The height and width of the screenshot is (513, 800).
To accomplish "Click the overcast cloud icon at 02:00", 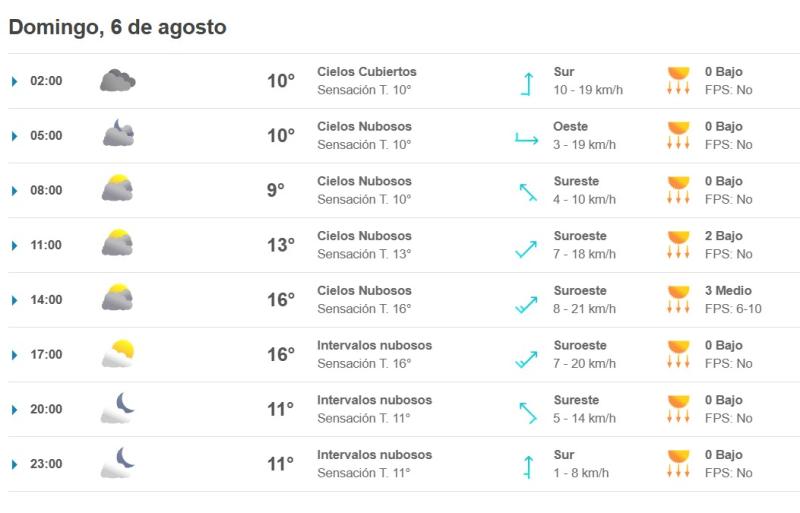I will [x=117, y=81].
